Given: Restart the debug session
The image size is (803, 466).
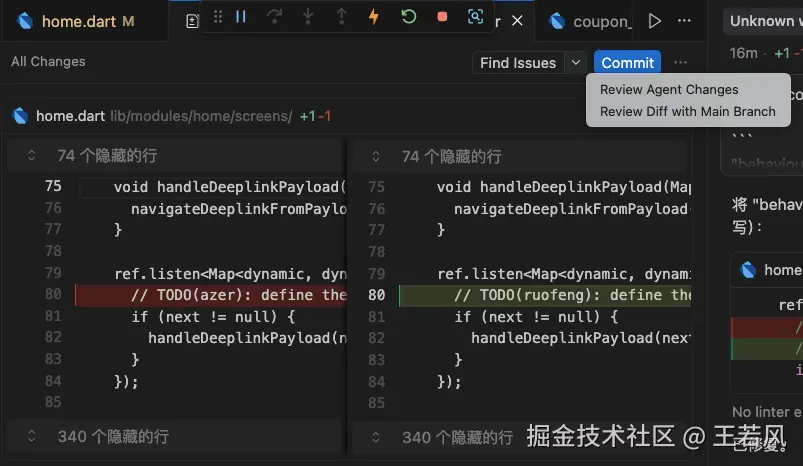Looking at the screenshot, I should (x=408, y=17).
